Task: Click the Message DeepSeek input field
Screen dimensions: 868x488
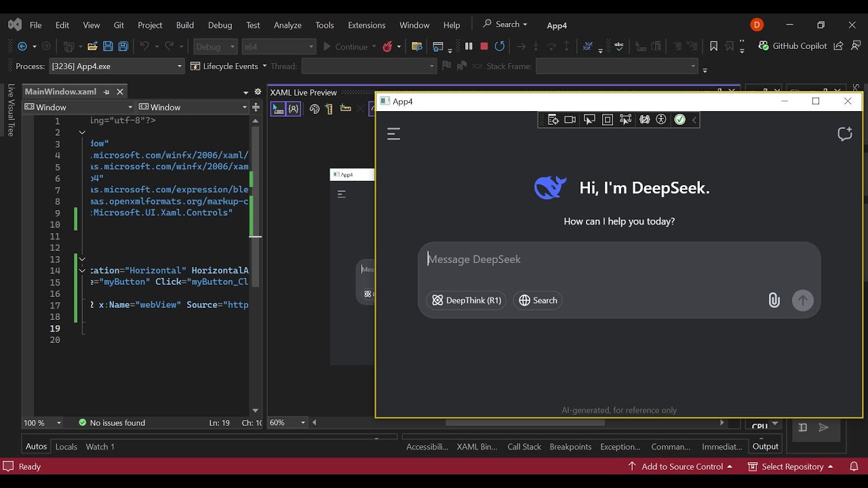Action: (x=619, y=260)
